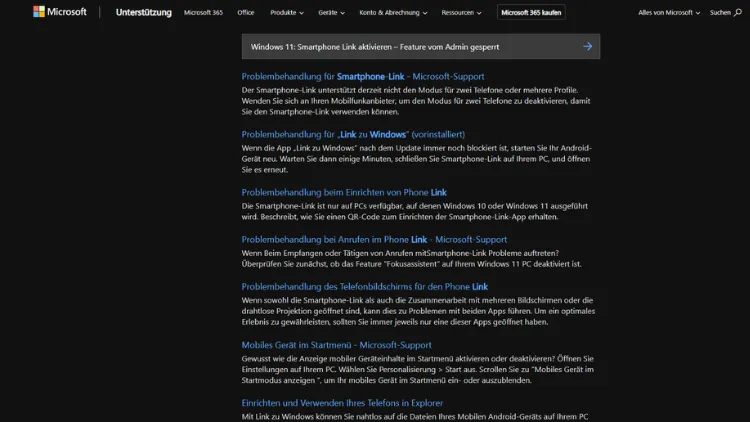The height and width of the screenshot is (422, 750).
Task: Open Einrichten und Verwenden Ihres Telefons in Explorer
Action: tap(342, 403)
